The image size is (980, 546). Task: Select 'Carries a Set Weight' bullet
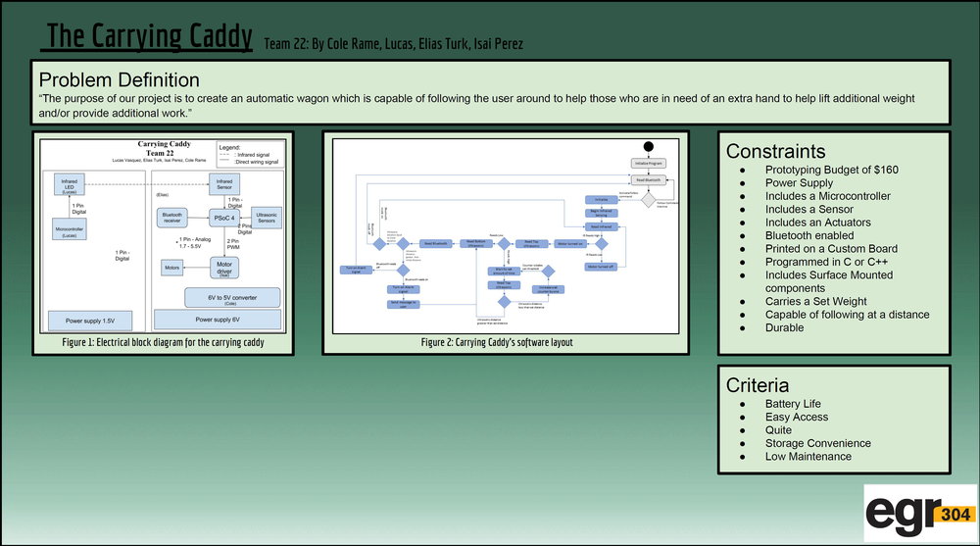pos(815,301)
